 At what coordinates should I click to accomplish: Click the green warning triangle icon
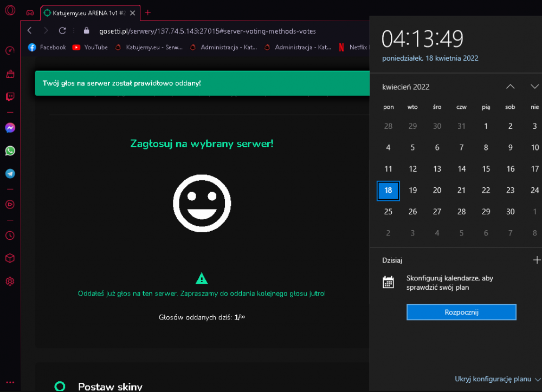202,278
